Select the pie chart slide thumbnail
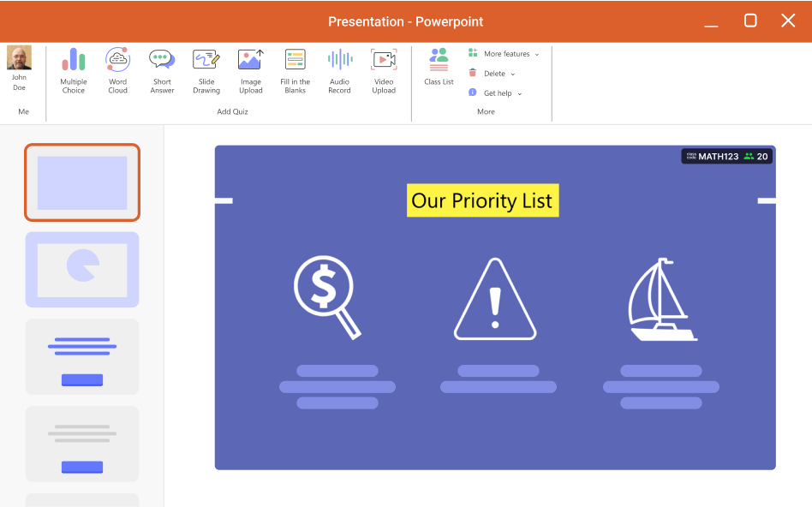 click(81, 270)
